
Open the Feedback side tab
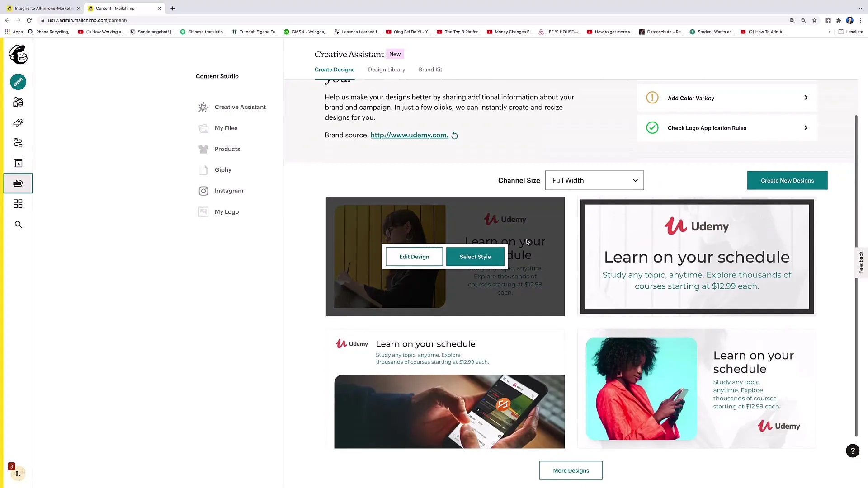[861, 263]
